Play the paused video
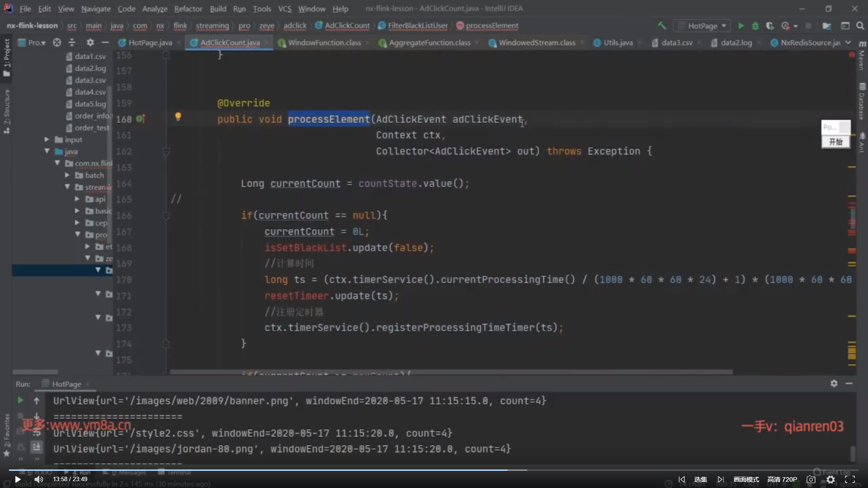Screen dimensions: 868x488 [18, 479]
